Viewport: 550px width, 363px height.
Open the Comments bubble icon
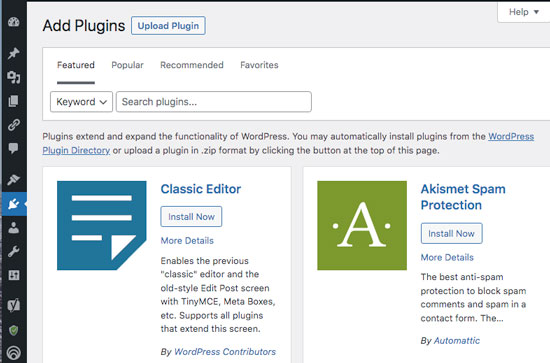coord(14,148)
